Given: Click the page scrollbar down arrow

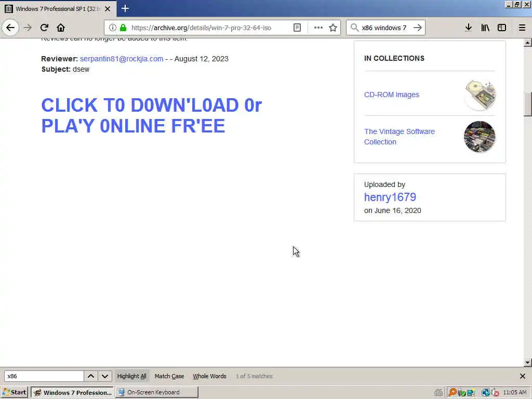Looking at the screenshot, I should click(x=527, y=362).
